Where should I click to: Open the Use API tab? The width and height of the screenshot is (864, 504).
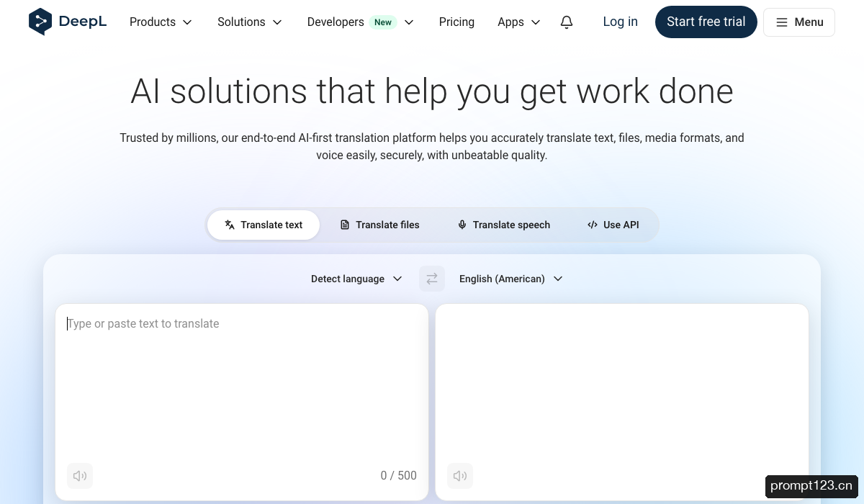click(x=613, y=225)
